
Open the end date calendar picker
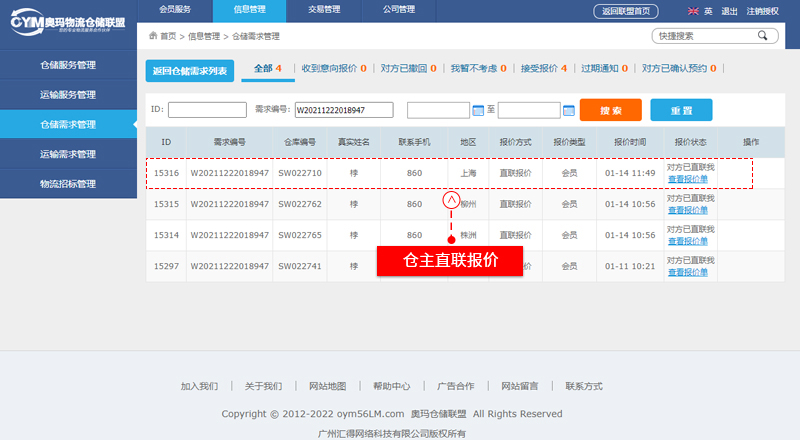[568, 110]
